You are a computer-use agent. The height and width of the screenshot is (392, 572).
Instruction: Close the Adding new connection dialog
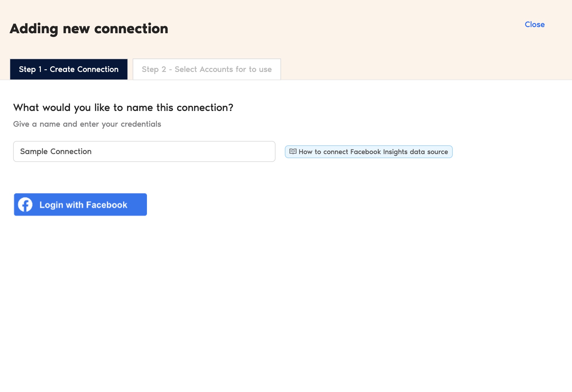[534, 24]
